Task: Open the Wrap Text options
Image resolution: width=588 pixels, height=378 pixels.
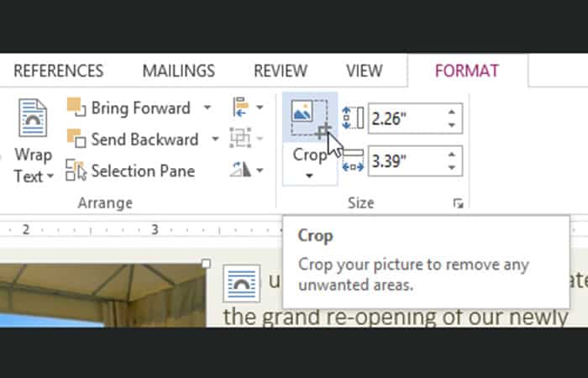Action: (x=33, y=166)
